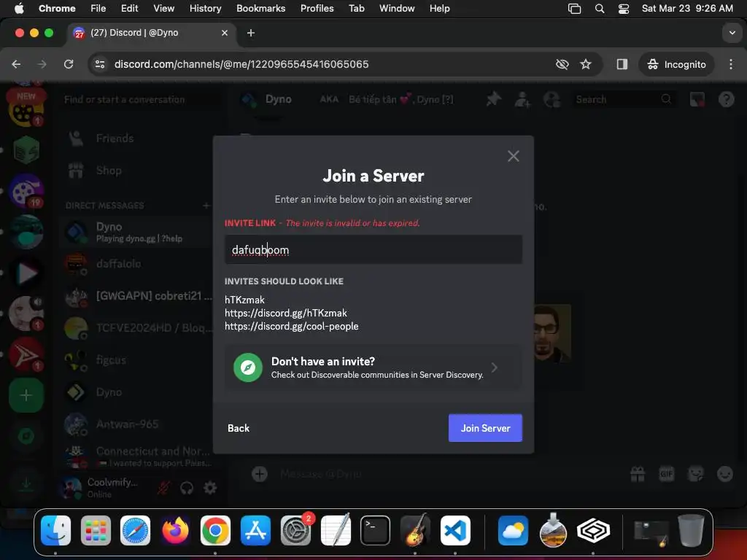Open Explore Discoverable Servers compass in server list
The image size is (747, 560).
pos(26,436)
